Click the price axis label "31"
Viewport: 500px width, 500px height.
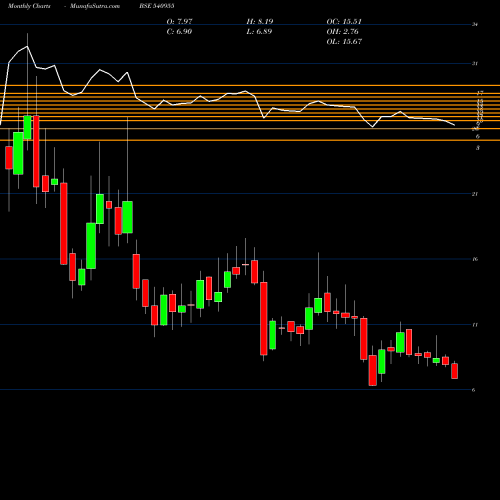(475, 63)
